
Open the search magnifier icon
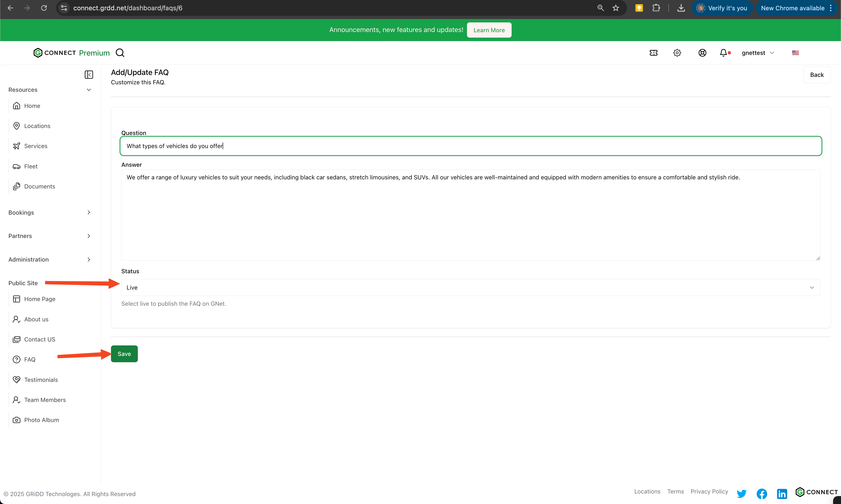click(120, 53)
